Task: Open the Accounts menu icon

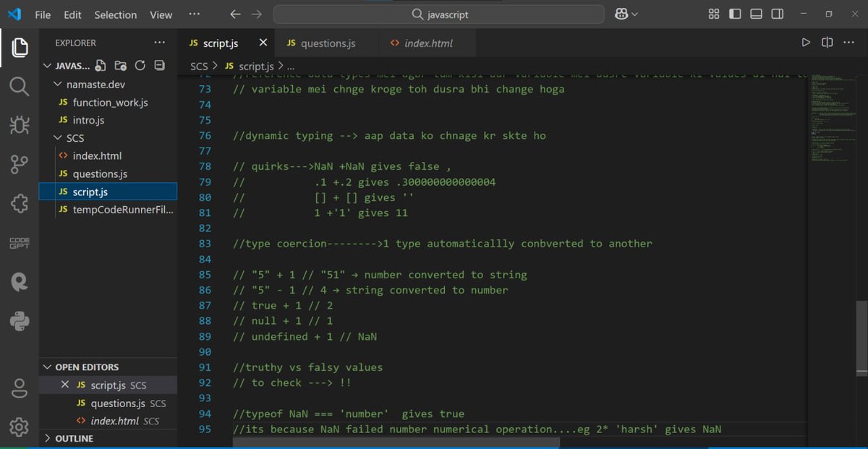Action: pos(20,389)
